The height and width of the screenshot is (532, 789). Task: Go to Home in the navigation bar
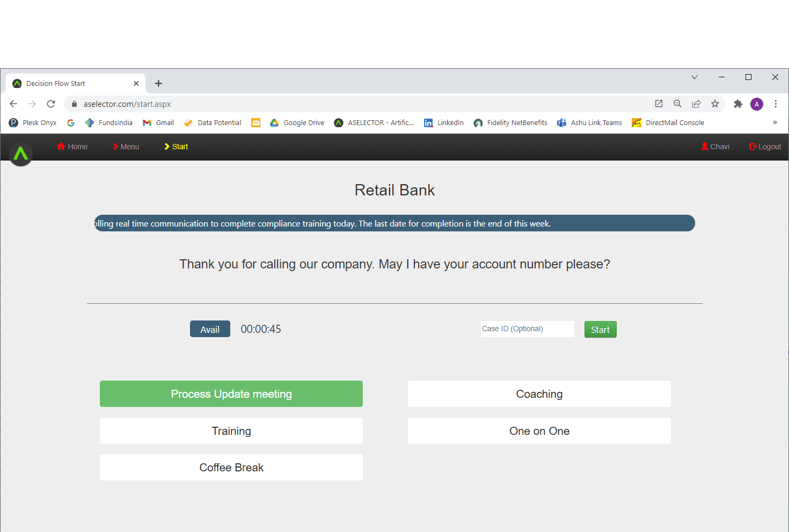coord(72,147)
